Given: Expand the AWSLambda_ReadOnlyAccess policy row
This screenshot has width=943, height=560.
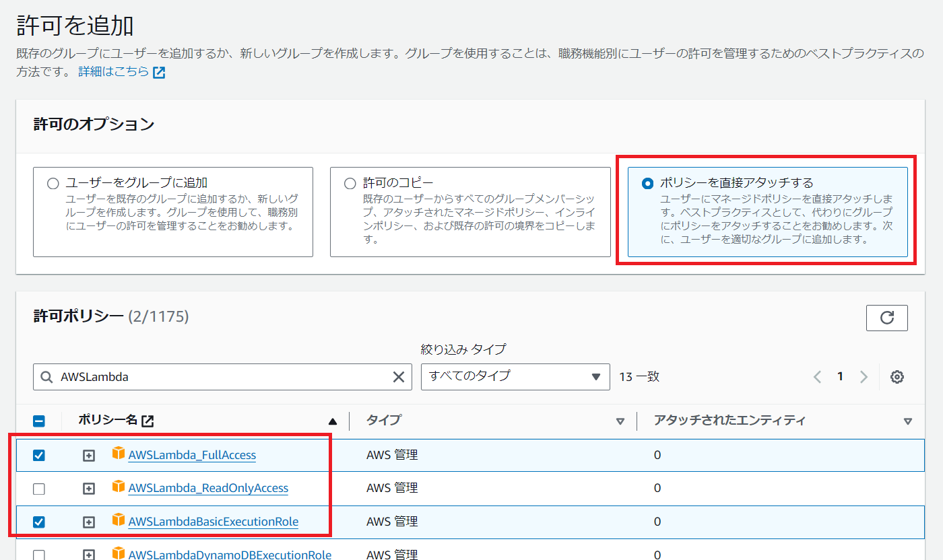Looking at the screenshot, I should coord(88,489).
